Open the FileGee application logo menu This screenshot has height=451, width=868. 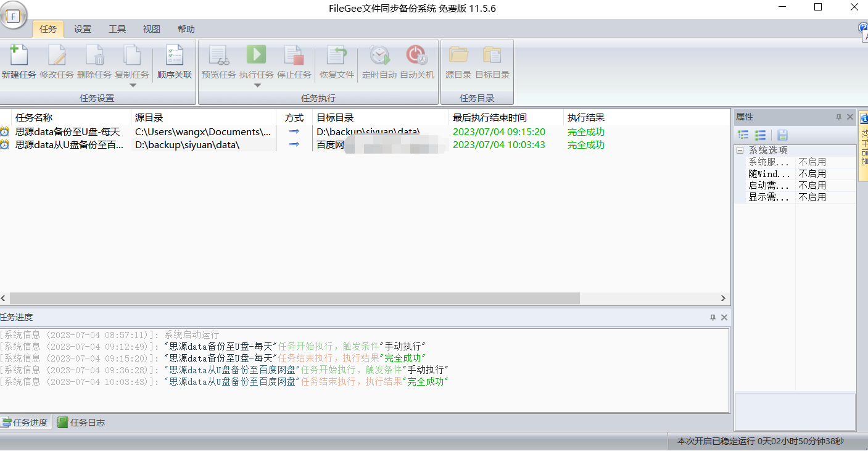coord(13,16)
